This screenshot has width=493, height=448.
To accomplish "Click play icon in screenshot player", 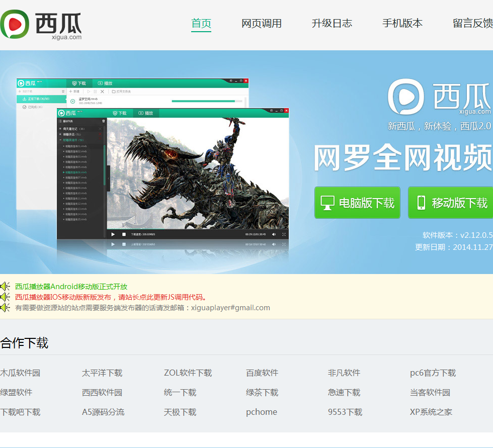I will 113,234.
